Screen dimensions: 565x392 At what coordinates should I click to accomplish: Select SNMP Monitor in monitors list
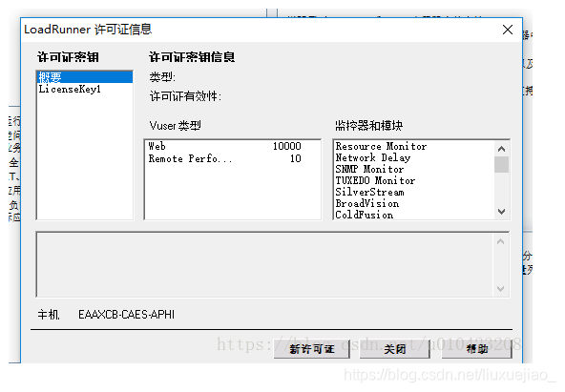[x=369, y=169]
